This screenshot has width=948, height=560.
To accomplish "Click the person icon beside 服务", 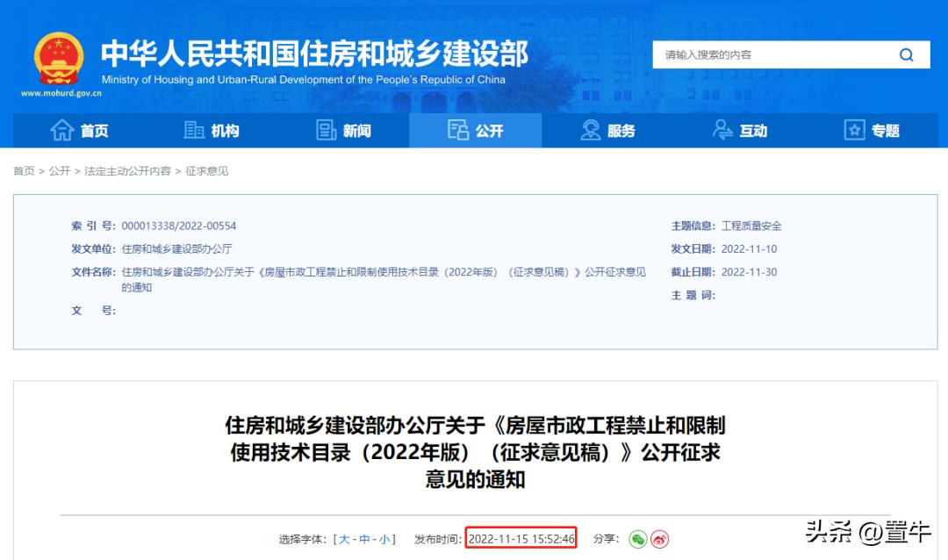I will pyautogui.click(x=589, y=130).
